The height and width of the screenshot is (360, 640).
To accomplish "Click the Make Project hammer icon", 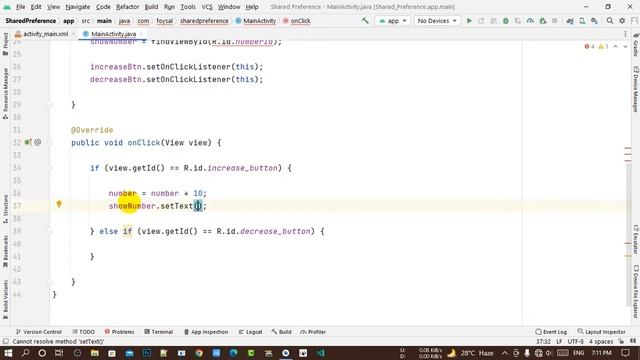I will 365,20.
